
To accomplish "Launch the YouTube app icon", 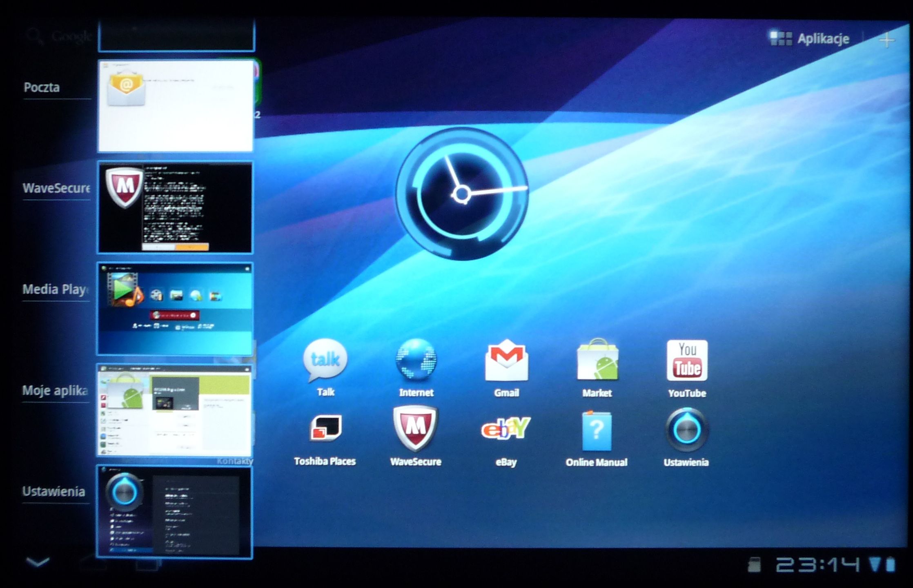I will [687, 361].
